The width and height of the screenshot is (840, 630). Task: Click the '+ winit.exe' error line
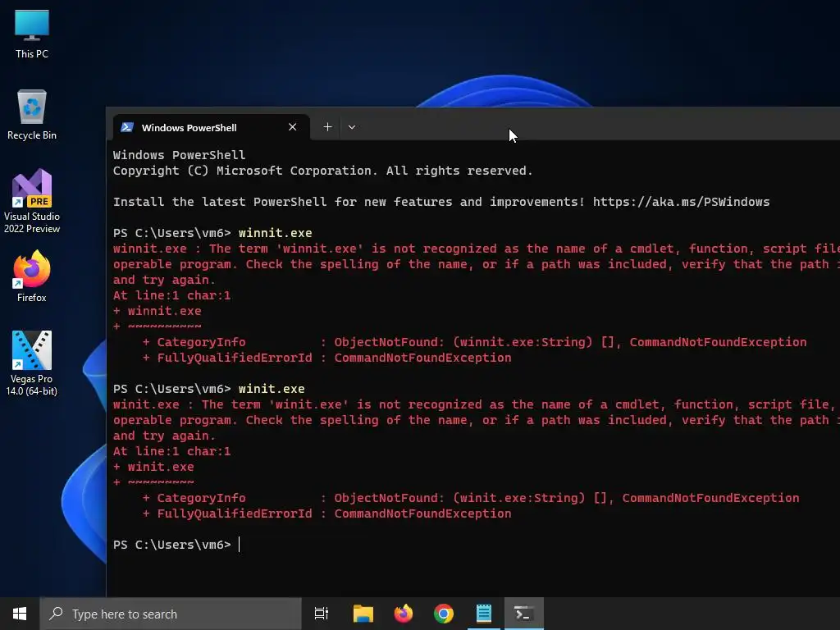click(x=153, y=467)
